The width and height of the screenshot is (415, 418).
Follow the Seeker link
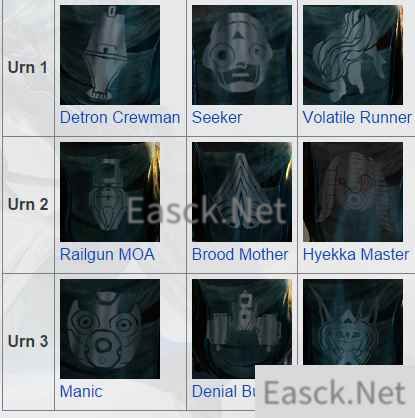(x=217, y=117)
